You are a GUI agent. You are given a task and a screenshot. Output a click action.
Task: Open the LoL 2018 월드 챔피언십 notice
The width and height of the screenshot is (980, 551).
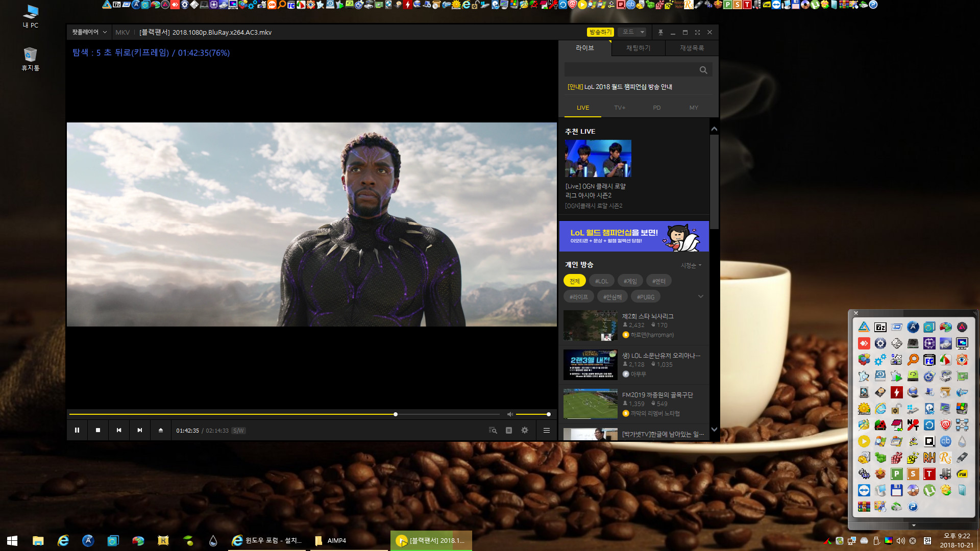click(x=620, y=87)
